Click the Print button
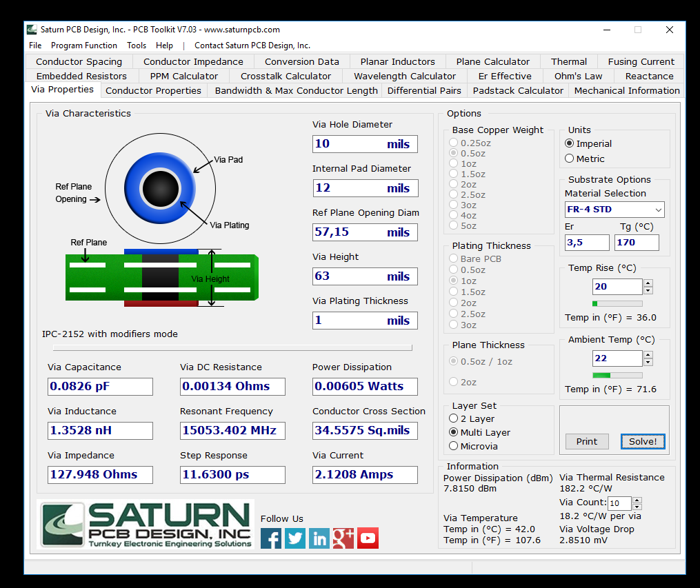Image resolution: width=700 pixels, height=588 pixels. click(587, 441)
